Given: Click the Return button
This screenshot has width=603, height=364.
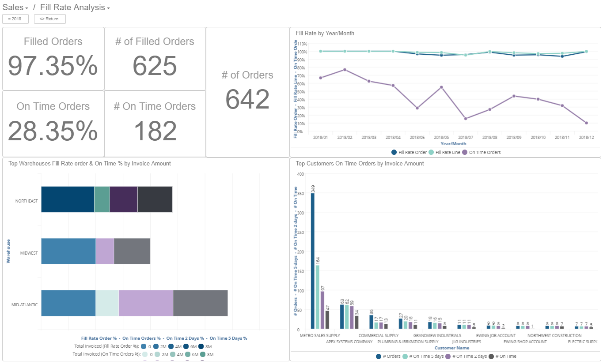Looking at the screenshot, I should tap(49, 19).
